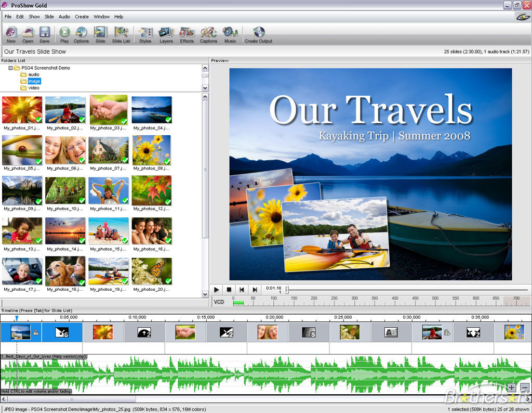532x413 pixels.
Task: Click the Our Travels Slide Show title
Action: 35,51
